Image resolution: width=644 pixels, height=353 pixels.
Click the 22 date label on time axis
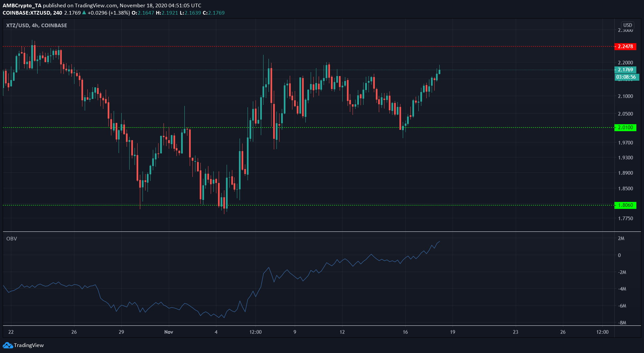[x=11, y=332]
